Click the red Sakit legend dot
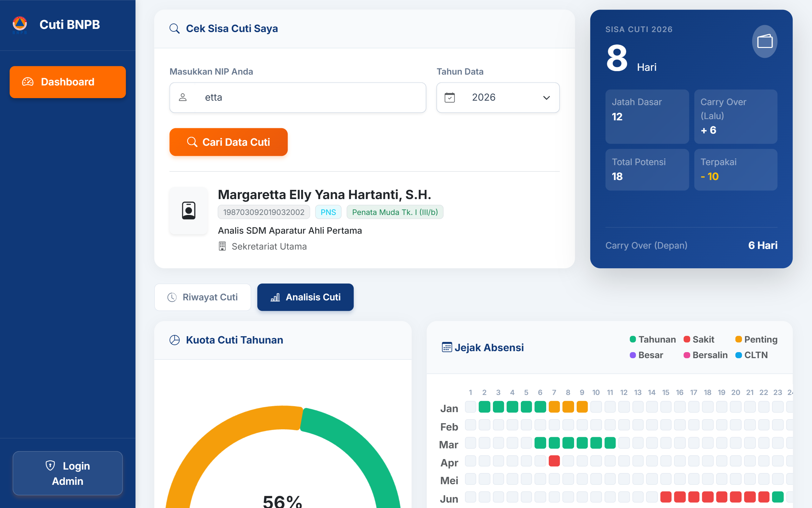The width and height of the screenshot is (812, 508). [x=687, y=339]
